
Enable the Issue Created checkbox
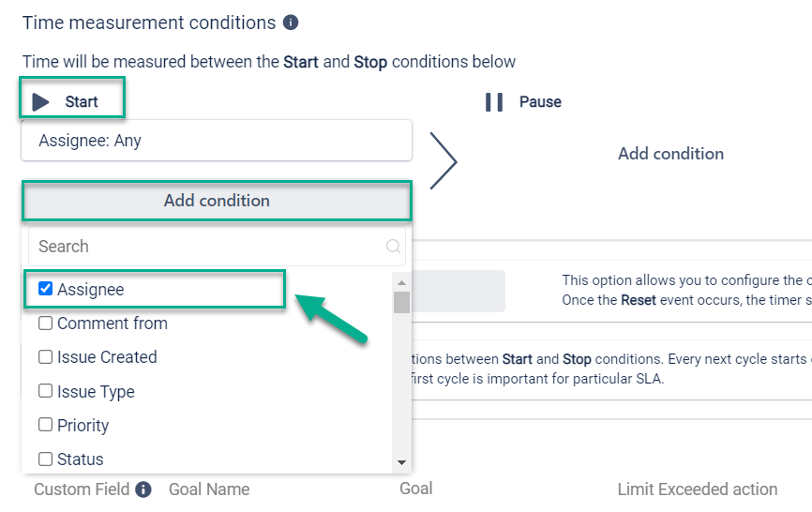(x=45, y=357)
